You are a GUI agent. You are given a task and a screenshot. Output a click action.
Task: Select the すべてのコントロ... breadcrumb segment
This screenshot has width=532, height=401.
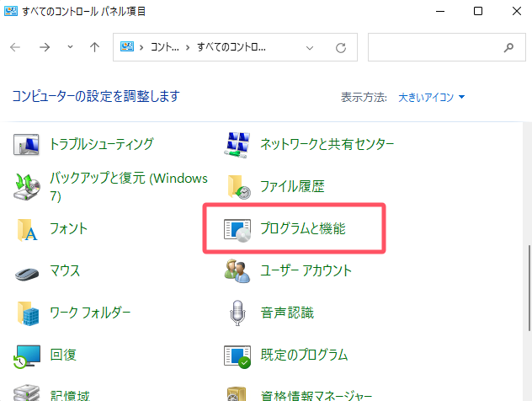coord(231,47)
